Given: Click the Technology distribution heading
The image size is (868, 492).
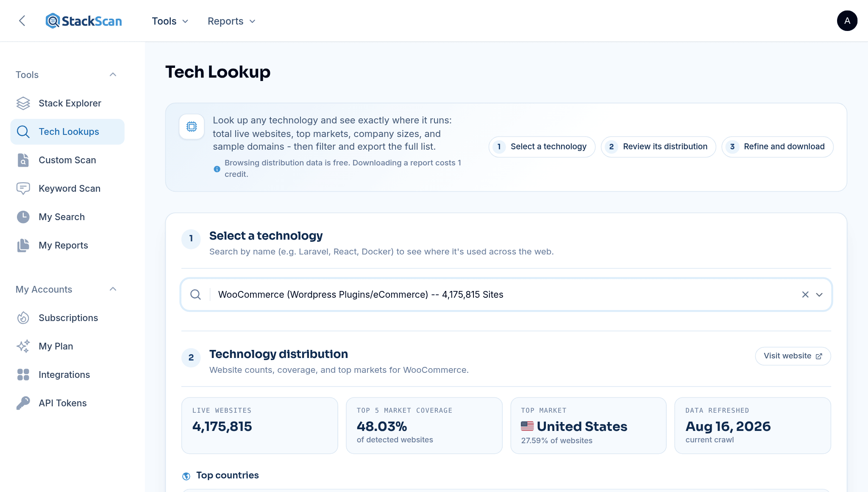Looking at the screenshot, I should [278, 354].
